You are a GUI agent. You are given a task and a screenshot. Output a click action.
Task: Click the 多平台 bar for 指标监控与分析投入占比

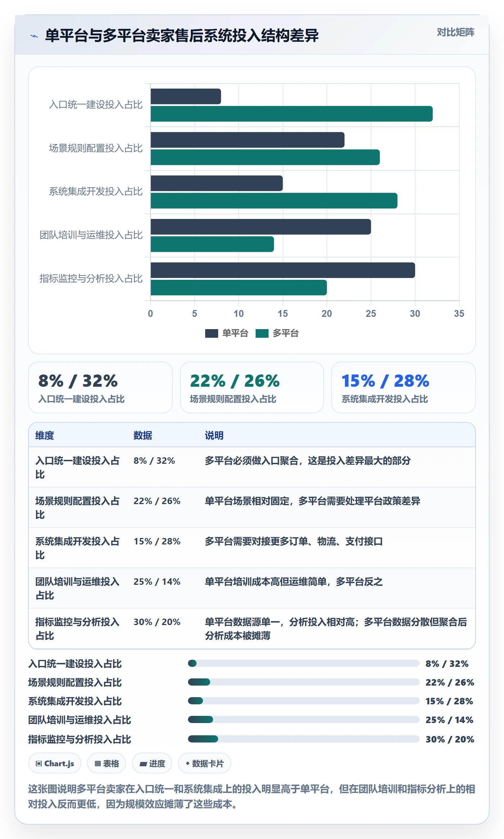pos(239,288)
